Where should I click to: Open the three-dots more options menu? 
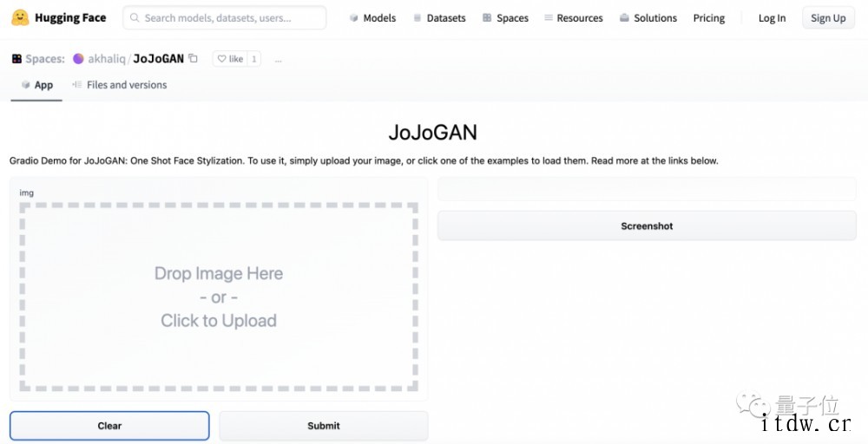pos(279,60)
